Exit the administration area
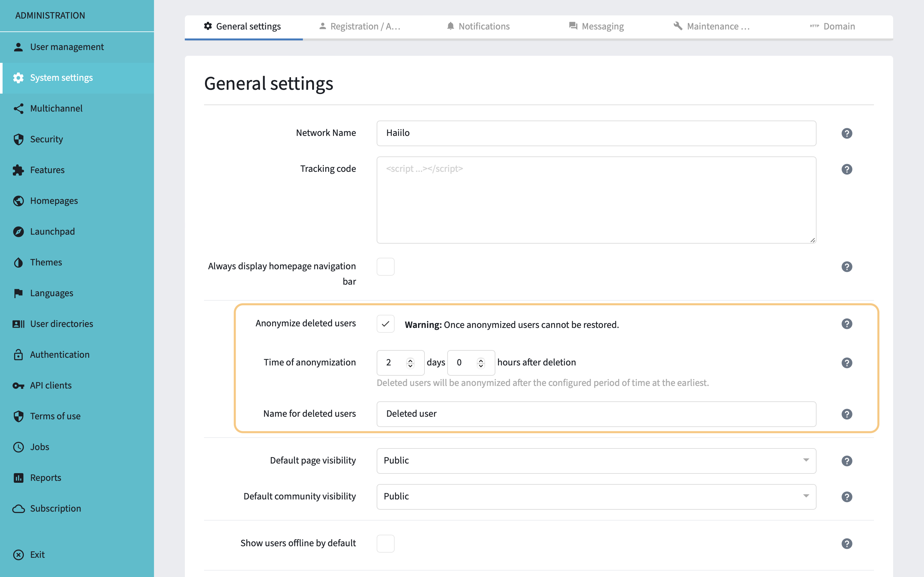This screenshot has width=924, height=577. 37,555
